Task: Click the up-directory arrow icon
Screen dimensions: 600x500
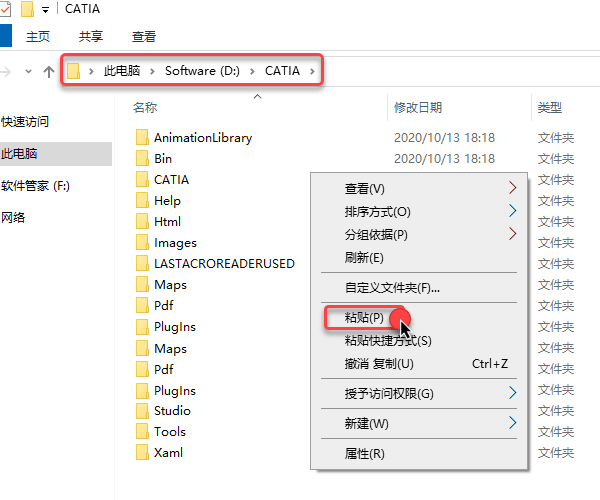Action: coord(48,71)
